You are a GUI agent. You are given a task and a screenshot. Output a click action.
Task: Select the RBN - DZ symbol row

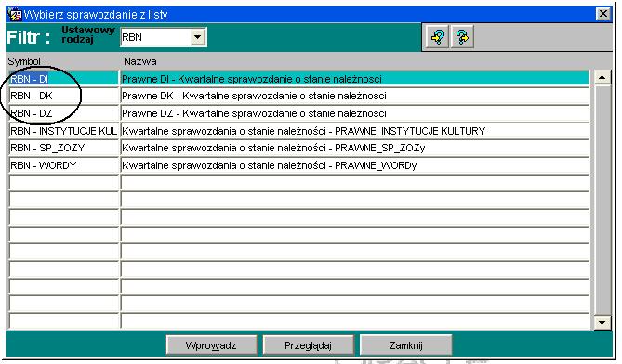tap(64, 113)
